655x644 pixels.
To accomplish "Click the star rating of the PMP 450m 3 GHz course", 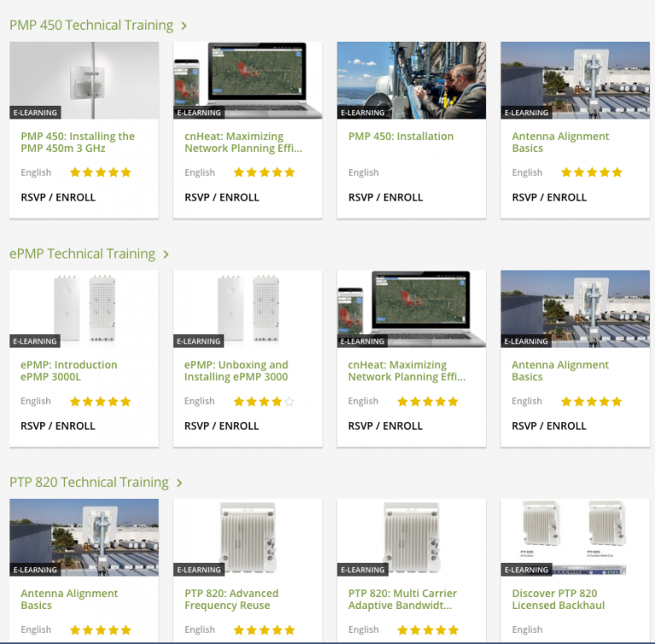I will tap(101, 172).
